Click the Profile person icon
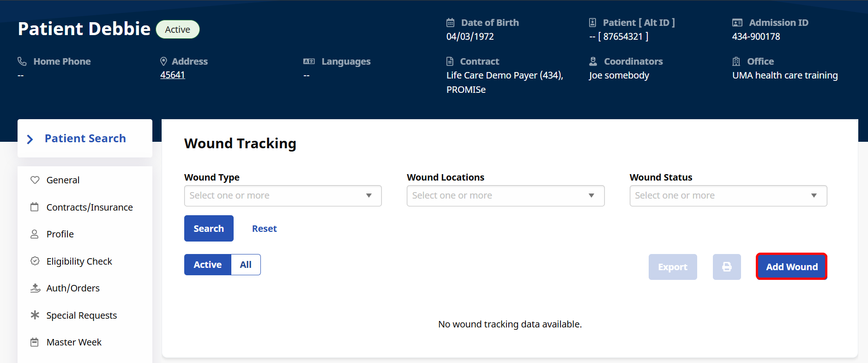This screenshot has width=868, height=363. click(35, 234)
